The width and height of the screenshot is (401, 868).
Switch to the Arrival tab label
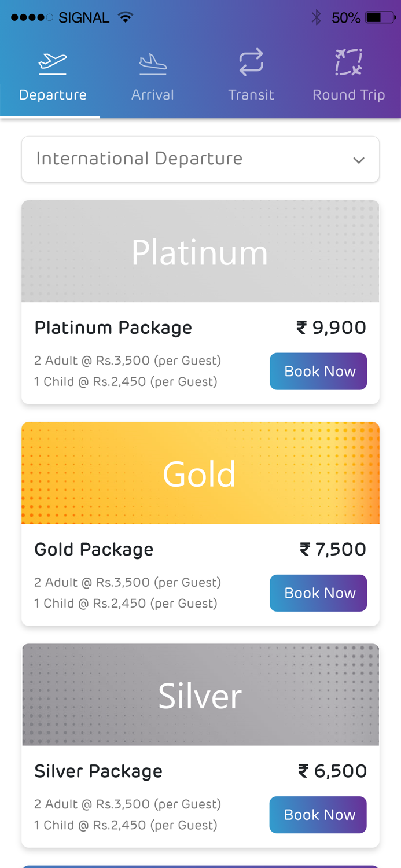tap(153, 95)
